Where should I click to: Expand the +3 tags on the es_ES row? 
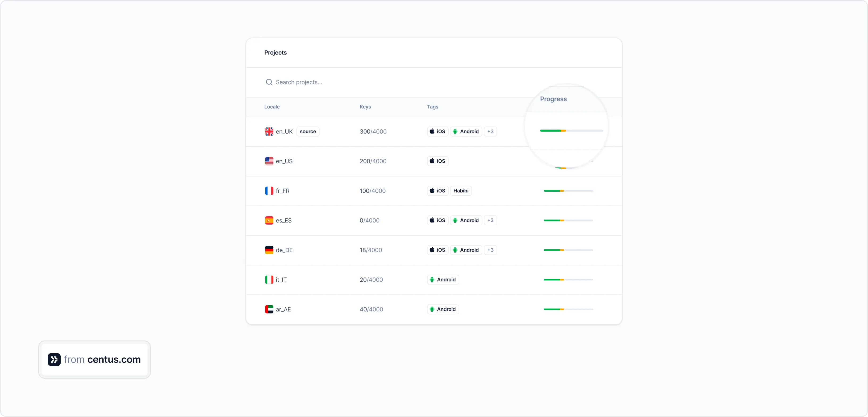[x=490, y=220]
